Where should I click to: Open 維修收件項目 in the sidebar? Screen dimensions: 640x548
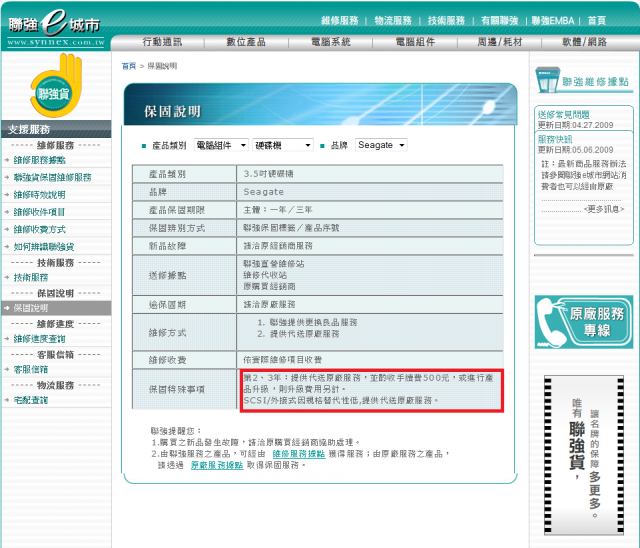(x=39, y=212)
